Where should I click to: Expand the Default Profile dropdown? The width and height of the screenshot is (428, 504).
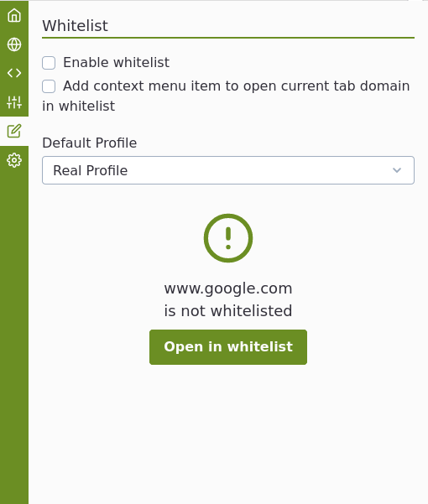tap(228, 170)
